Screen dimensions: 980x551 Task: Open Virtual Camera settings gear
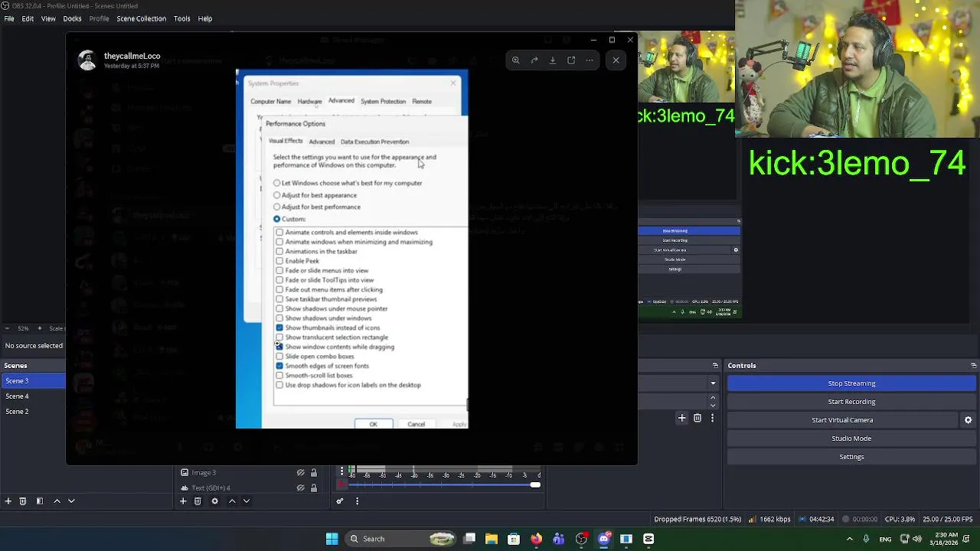coord(968,420)
